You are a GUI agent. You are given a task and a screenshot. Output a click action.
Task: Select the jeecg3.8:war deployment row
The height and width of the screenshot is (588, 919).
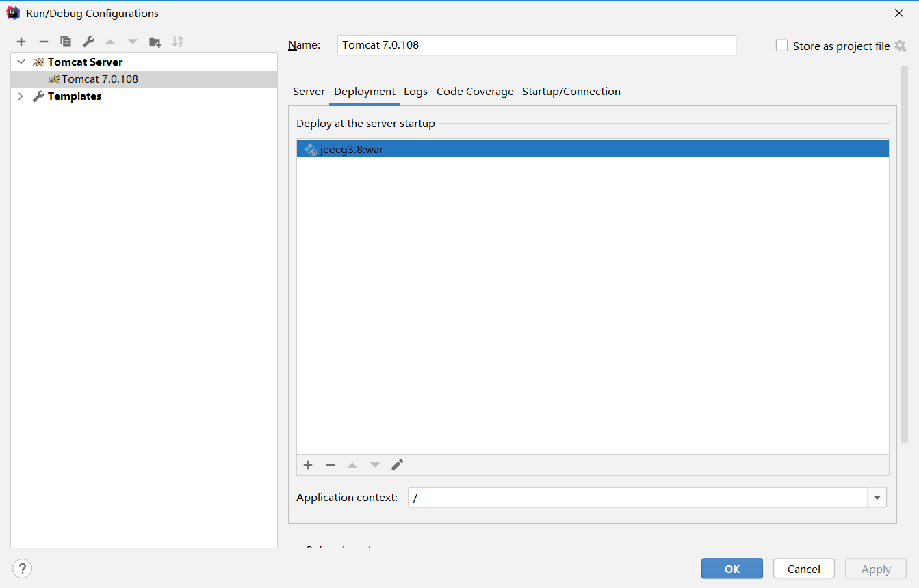(x=593, y=149)
